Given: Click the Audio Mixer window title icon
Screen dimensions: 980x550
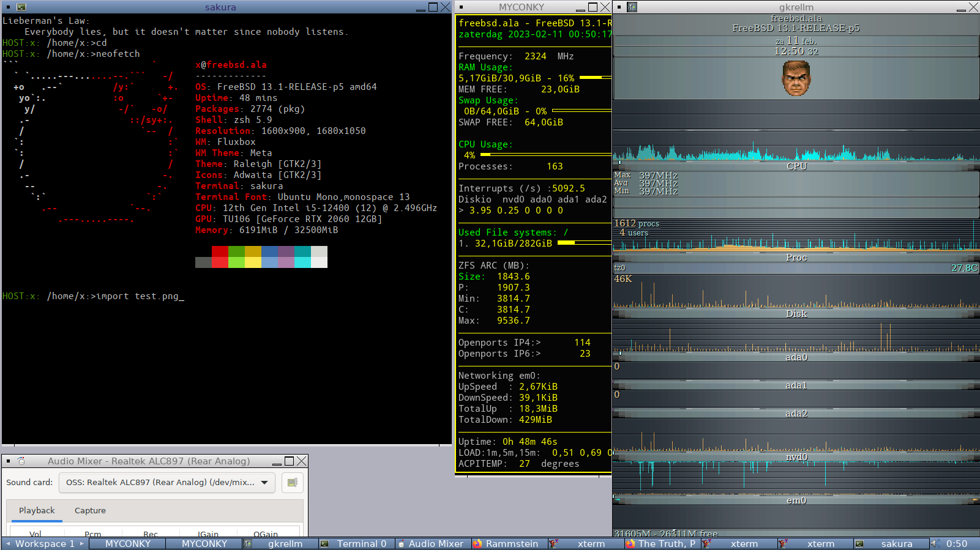Looking at the screenshot, I should (x=21, y=461).
